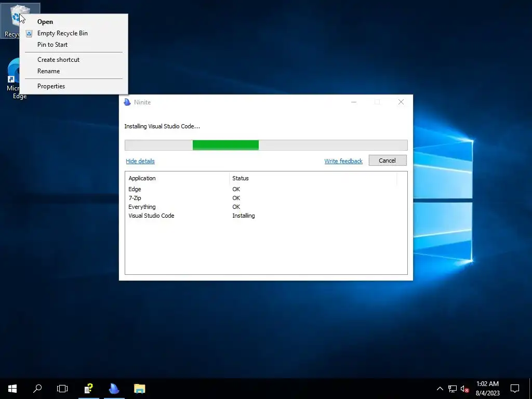Select the Edge row in list
The image size is (532, 399).
pos(266,189)
